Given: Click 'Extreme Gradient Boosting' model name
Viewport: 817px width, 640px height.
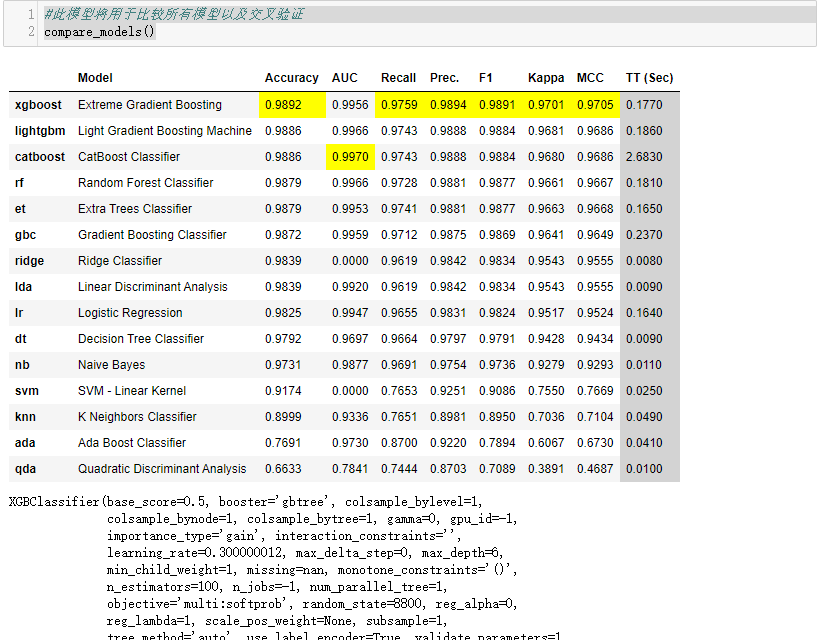Looking at the screenshot, I should tap(150, 105).
